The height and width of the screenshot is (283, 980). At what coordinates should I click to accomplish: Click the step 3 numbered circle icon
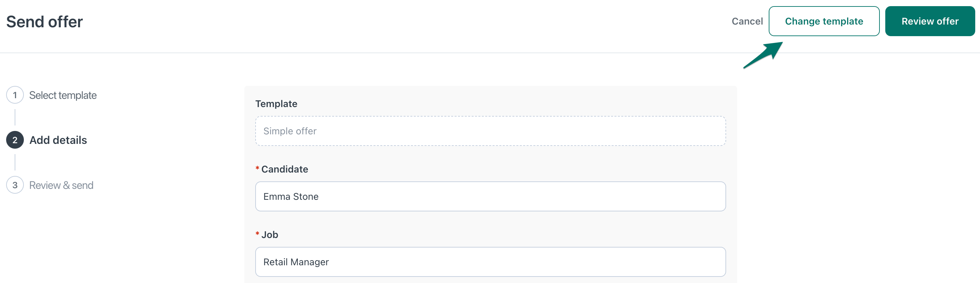[15, 185]
